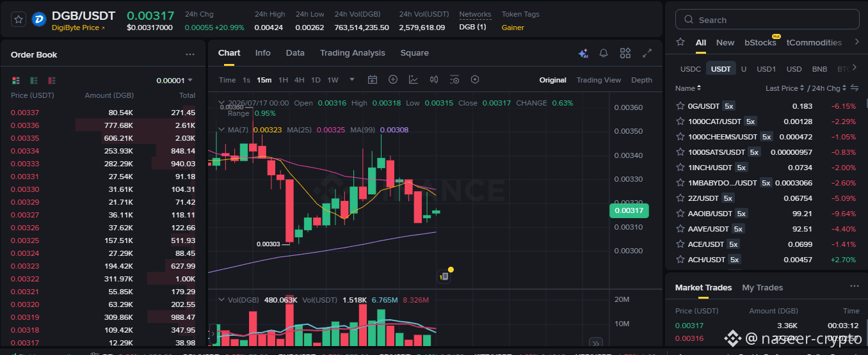Screen dimensions: 868x355
Task: Filter pairs by USD quote
Action: (x=794, y=69)
